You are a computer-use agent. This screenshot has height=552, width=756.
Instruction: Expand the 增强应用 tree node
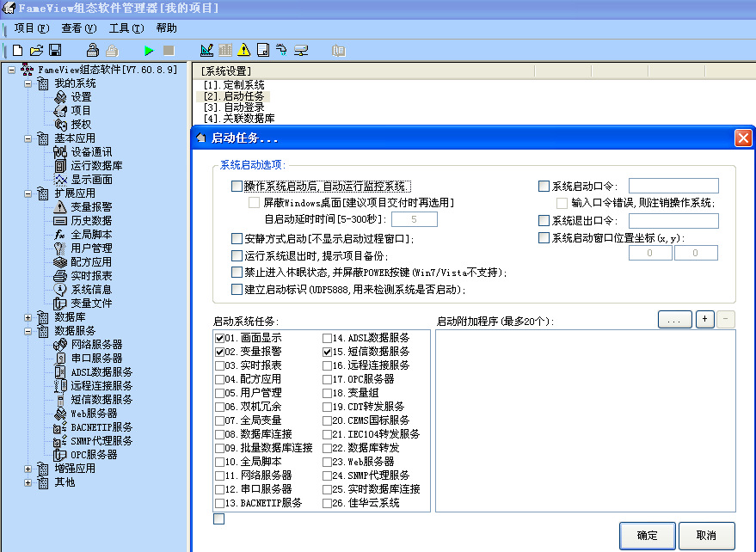(28, 469)
